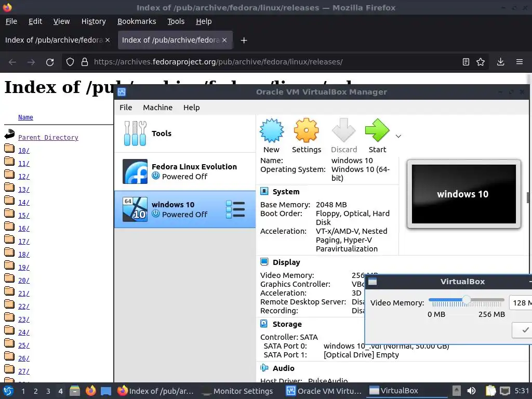This screenshot has height=399, width=532.
Task: Click the clipboard tray icon
Action: pyautogui.click(x=490, y=391)
